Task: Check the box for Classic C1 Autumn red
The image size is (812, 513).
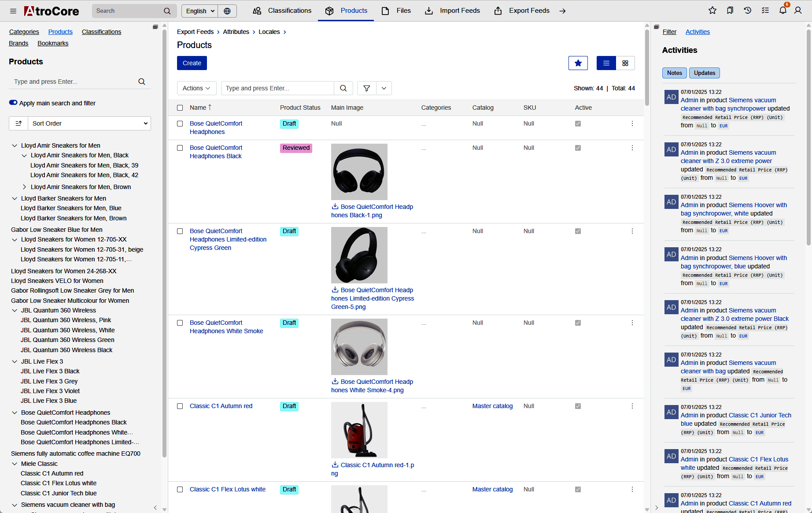Action: [x=180, y=406]
